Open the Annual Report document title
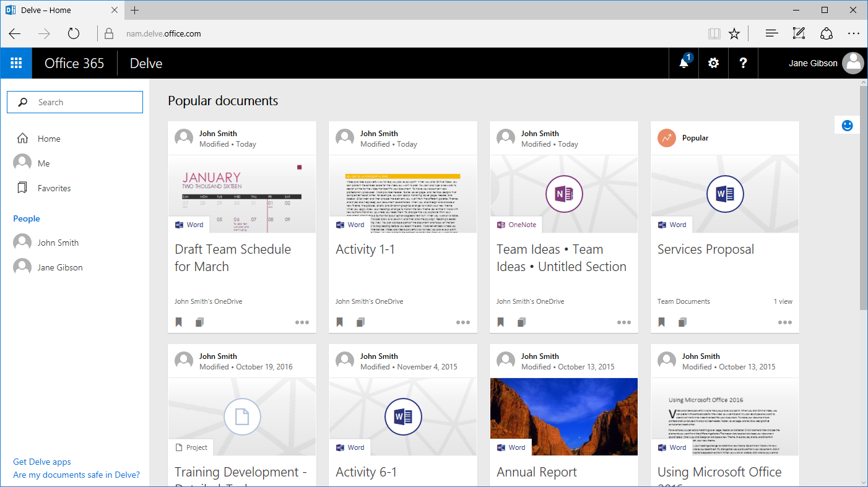868x487 pixels. pos(537,472)
